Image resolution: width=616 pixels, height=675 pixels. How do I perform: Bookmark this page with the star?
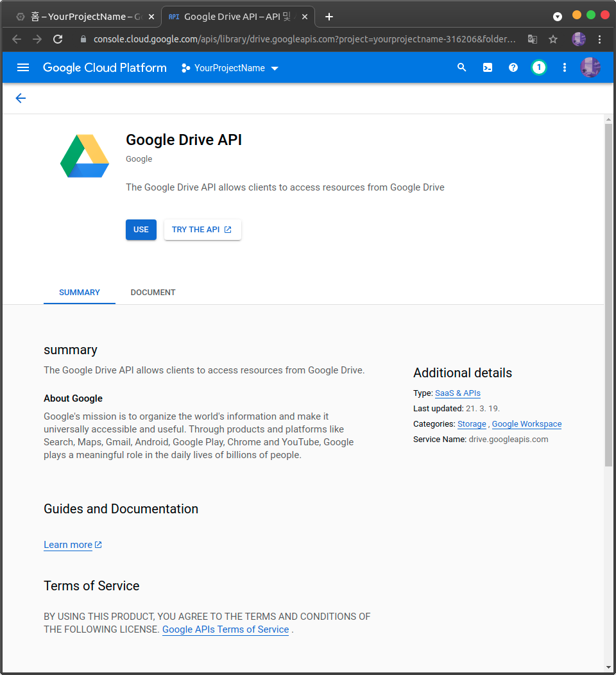[x=553, y=39]
